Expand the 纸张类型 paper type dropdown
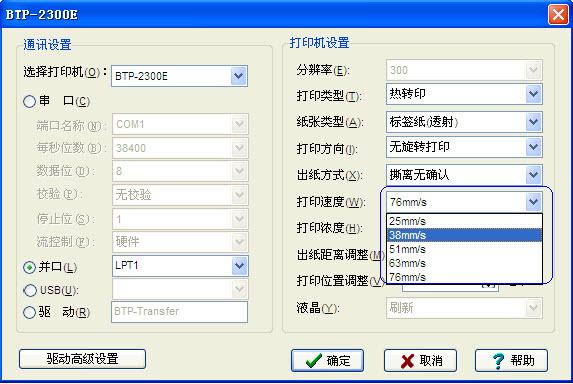 [x=534, y=122]
